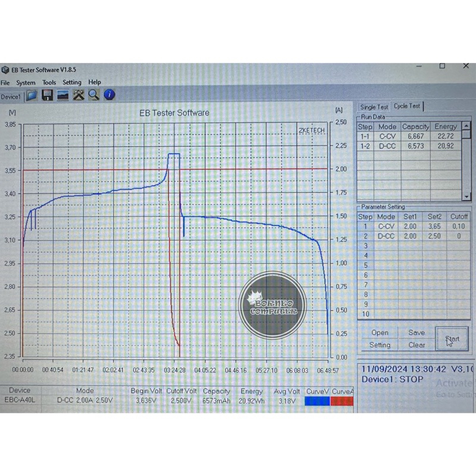
Task: Click the Open button below parameters
Action: (x=380, y=333)
